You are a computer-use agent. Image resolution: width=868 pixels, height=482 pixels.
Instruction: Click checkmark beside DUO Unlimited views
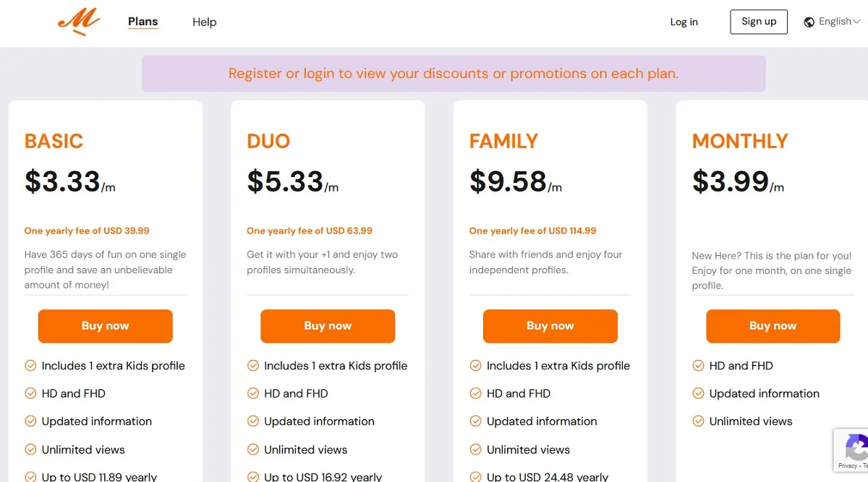tap(253, 449)
